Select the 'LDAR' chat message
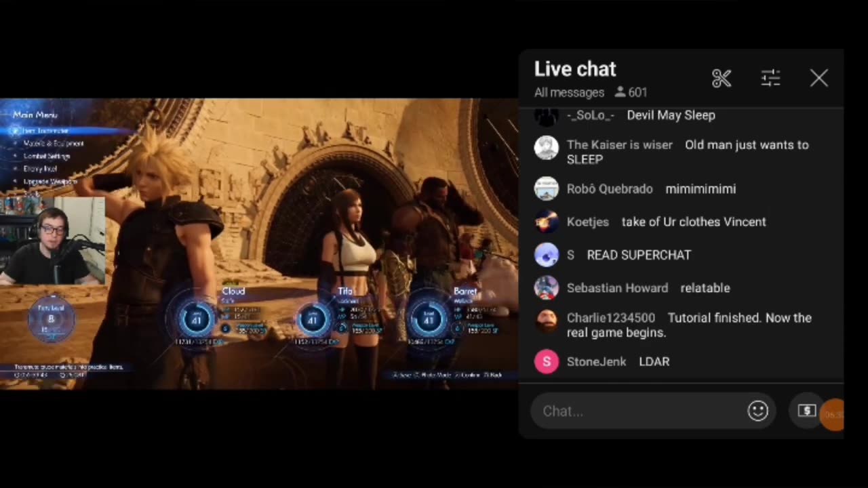 click(654, 362)
